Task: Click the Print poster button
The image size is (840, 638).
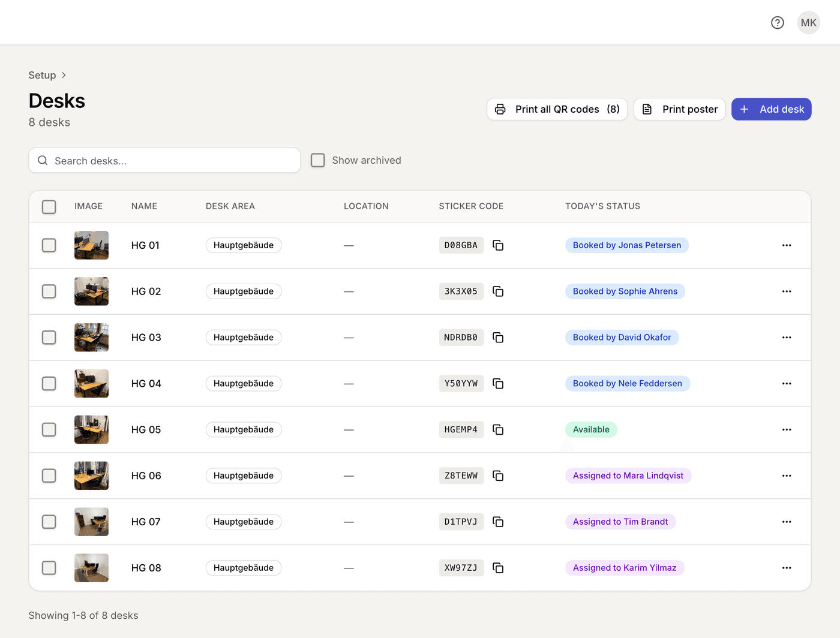Action: pyautogui.click(x=680, y=109)
